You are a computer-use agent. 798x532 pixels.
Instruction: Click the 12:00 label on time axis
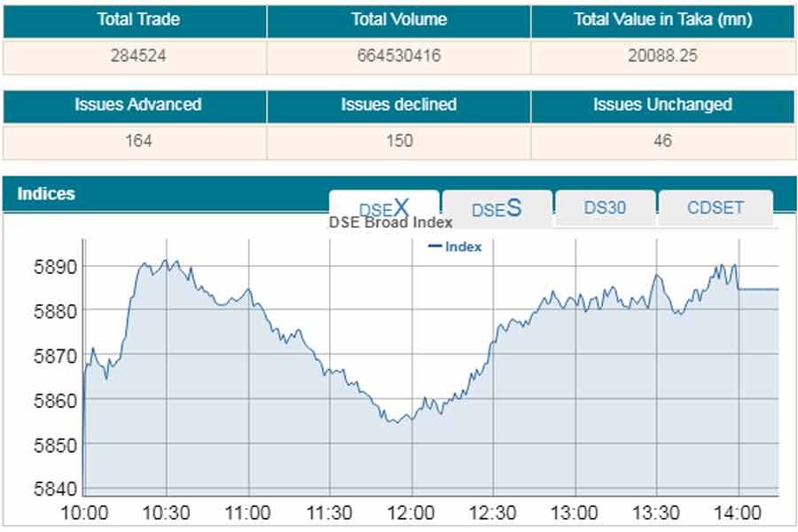coord(411,512)
